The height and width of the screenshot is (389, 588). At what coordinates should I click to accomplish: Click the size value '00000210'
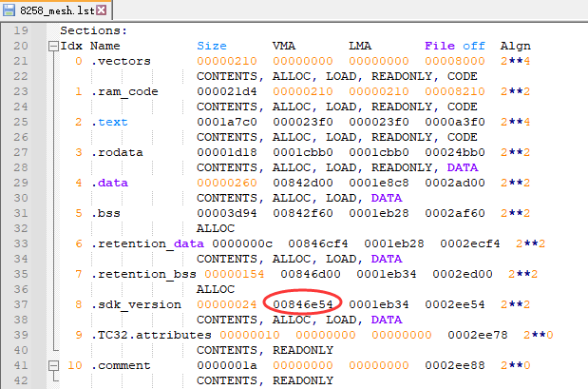click(x=227, y=61)
